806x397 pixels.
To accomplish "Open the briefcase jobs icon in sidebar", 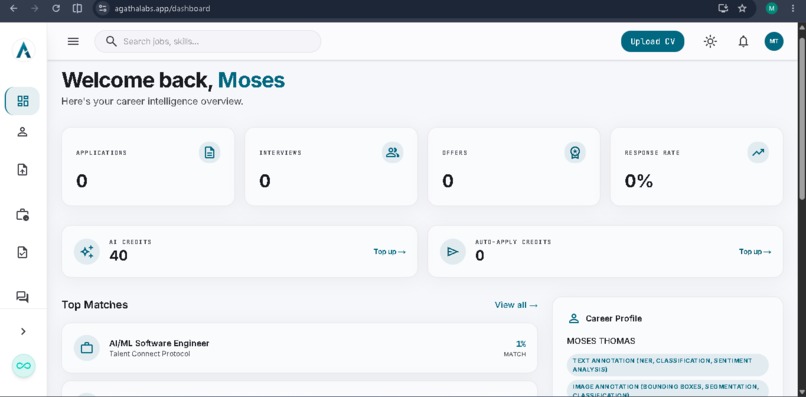I will coord(22,214).
